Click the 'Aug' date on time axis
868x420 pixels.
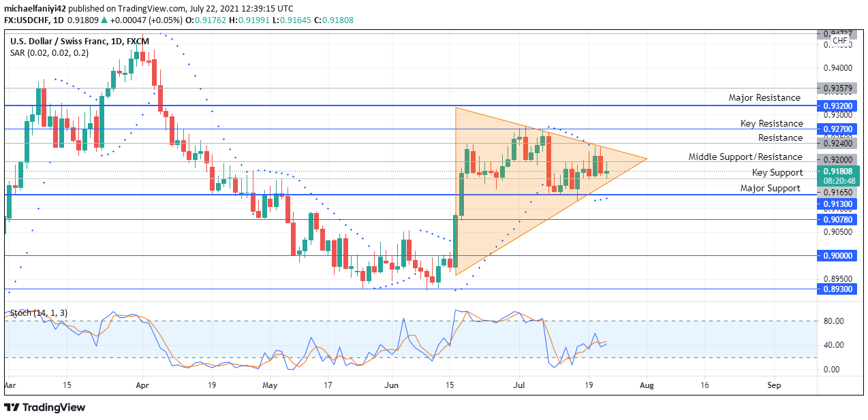(647, 385)
